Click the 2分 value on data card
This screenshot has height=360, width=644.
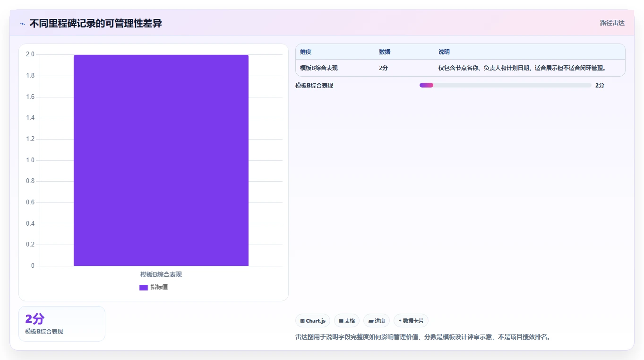click(x=34, y=319)
